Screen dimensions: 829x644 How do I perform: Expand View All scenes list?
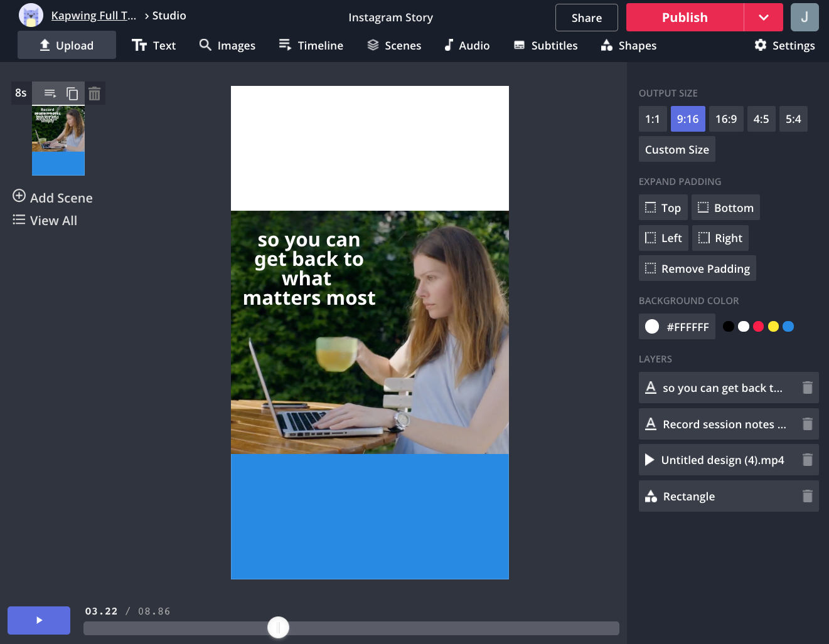(45, 221)
